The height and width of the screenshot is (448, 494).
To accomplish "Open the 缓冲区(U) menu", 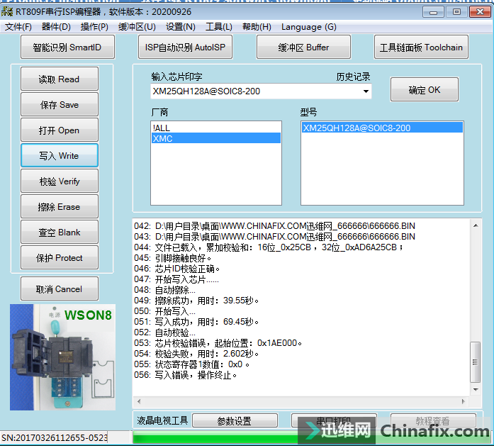I will pos(137,27).
